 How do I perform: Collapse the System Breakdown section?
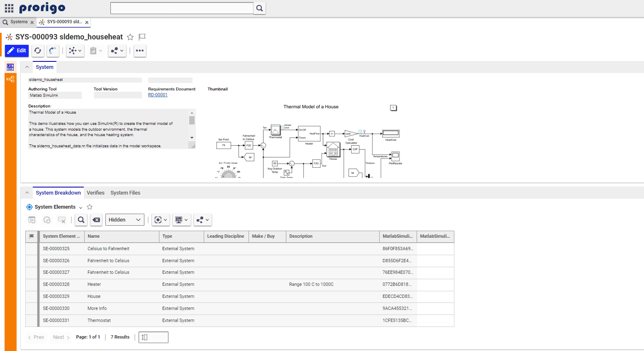click(27, 193)
